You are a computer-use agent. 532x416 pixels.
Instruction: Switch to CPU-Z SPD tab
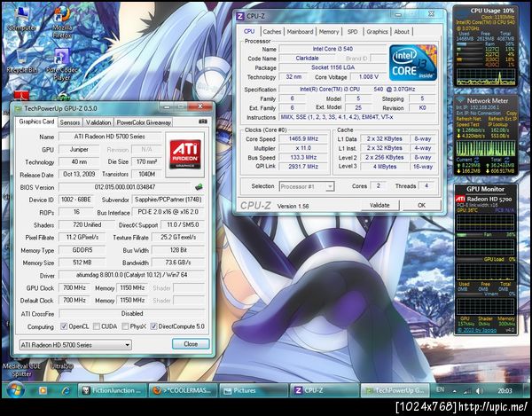[353, 32]
